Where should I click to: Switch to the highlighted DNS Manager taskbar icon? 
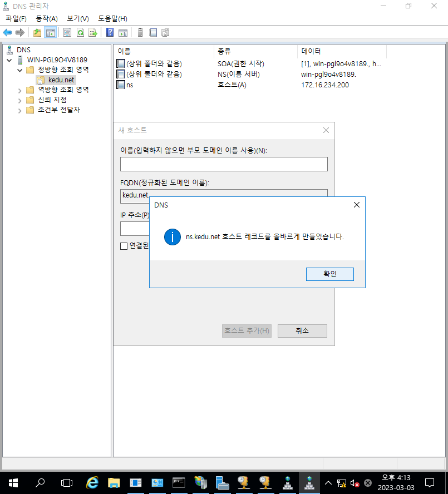(309, 483)
